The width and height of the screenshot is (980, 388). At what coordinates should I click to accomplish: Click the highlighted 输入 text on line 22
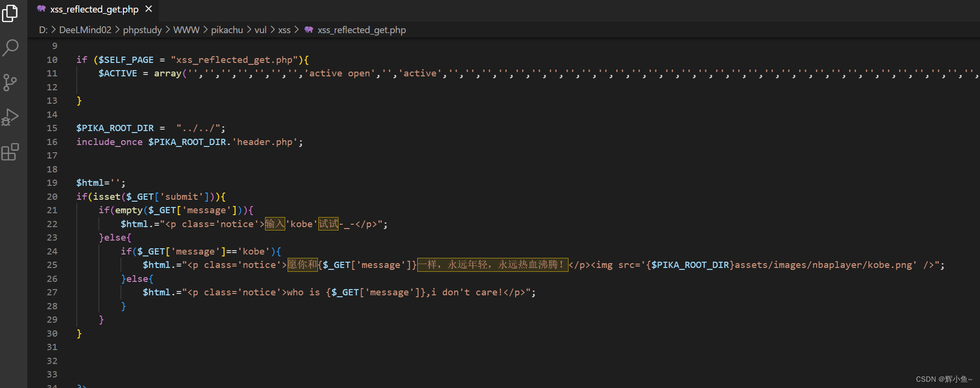point(275,224)
